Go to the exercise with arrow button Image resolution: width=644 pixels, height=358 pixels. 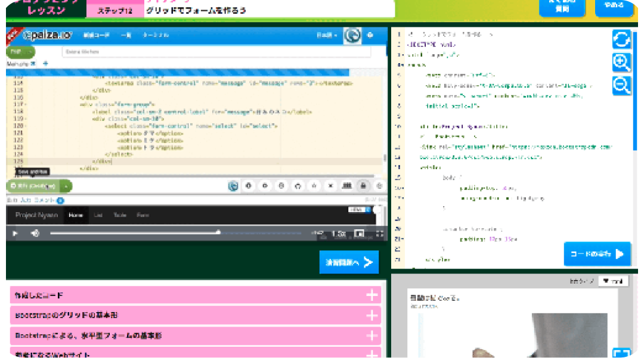pyautogui.click(x=349, y=262)
